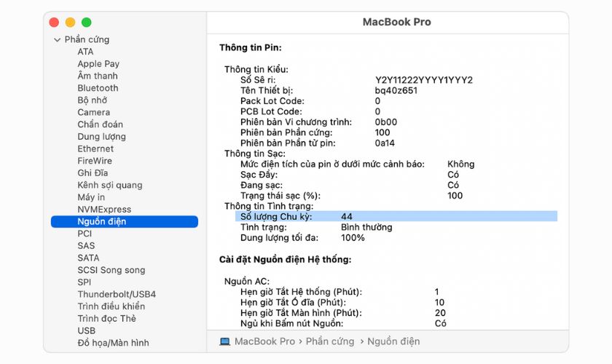
Task: Click the green full-screen window button
Action: tap(86, 23)
